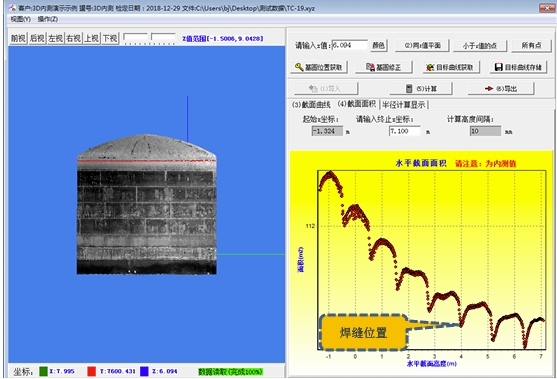Click the 112 y-axis label on chart
557x379 pixels.
tap(310, 226)
